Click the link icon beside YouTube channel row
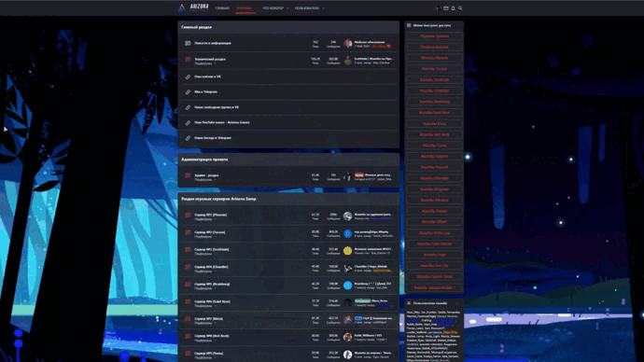Viewport: 644px width, 362px height. point(188,123)
